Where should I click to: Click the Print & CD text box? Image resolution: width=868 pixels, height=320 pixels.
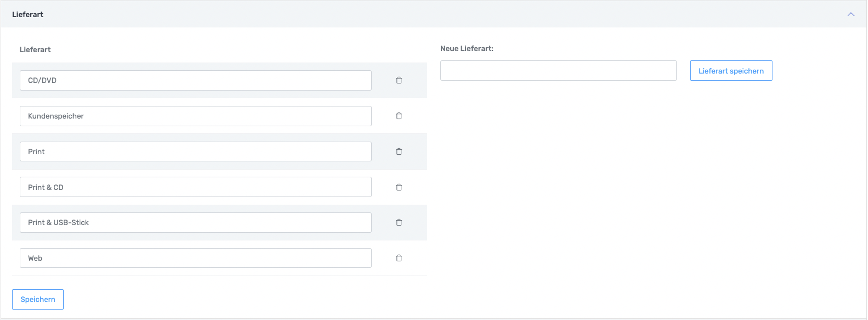(195, 187)
